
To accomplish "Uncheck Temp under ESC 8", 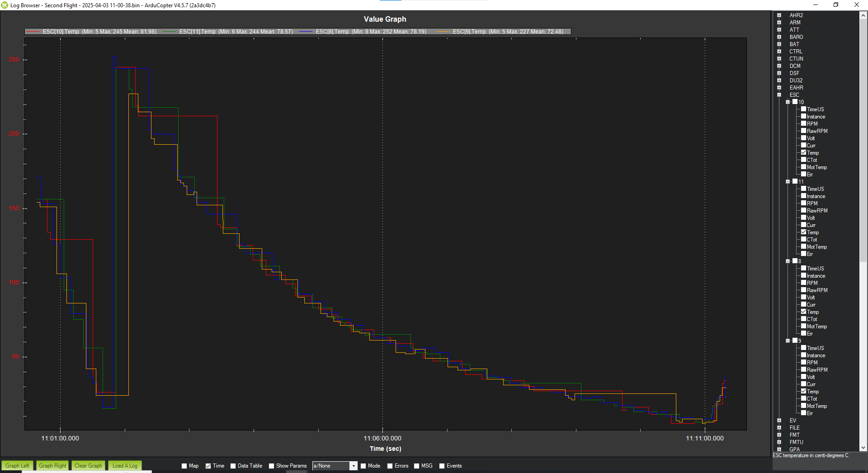I will point(803,312).
